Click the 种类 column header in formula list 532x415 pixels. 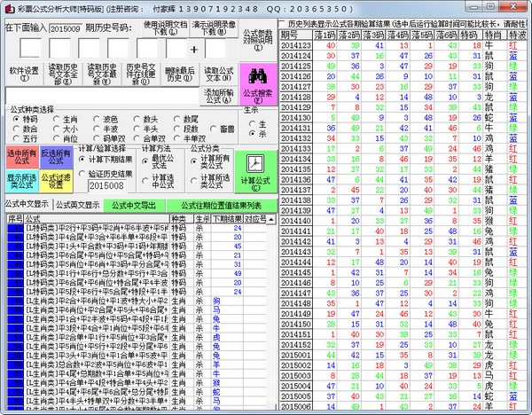click(x=181, y=219)
